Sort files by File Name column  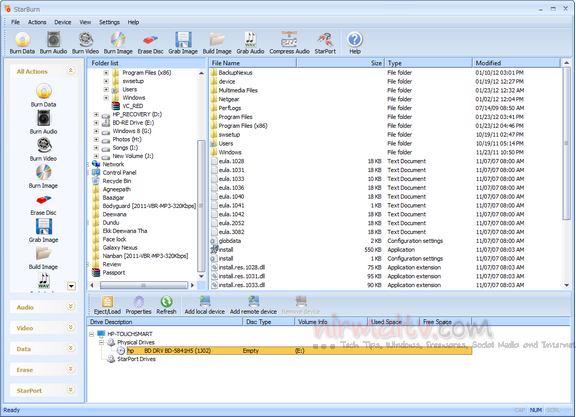[x=253, y=63]
